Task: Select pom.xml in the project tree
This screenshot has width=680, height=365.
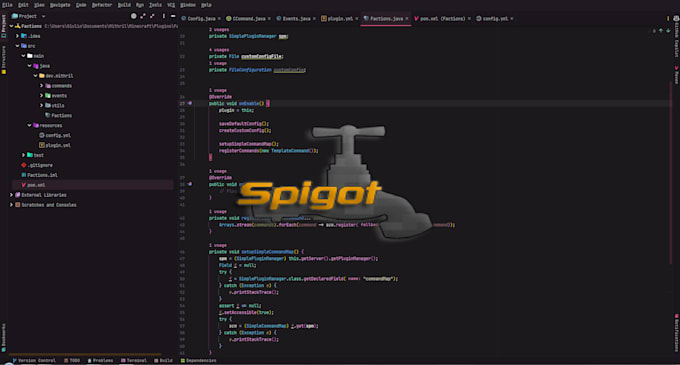Action: coord(33,185)
